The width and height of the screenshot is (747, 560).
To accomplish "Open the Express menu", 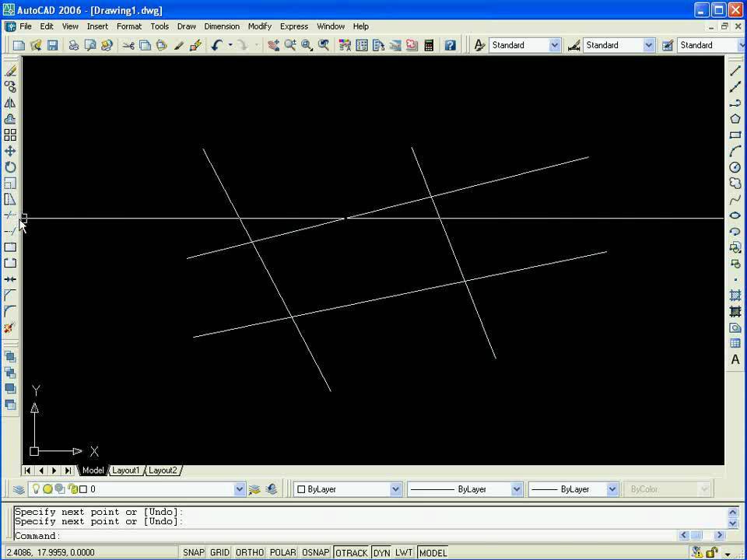I will pos(294,26).
